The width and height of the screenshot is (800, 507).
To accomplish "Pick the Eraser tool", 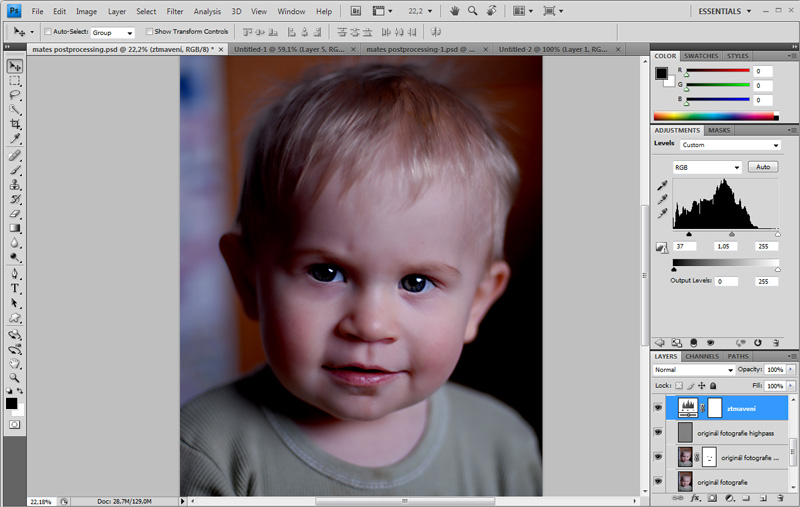I will [15, 213].
